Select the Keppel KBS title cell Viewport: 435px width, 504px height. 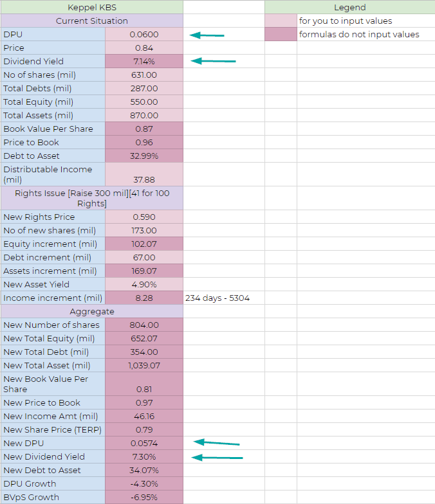[91, 8]
